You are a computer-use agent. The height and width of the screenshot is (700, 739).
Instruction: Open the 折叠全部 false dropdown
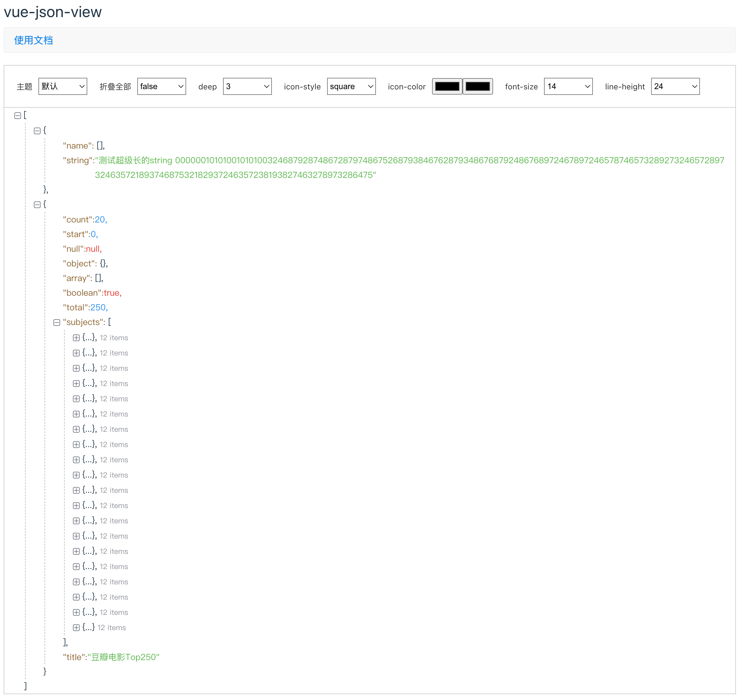tap(161, 87)
